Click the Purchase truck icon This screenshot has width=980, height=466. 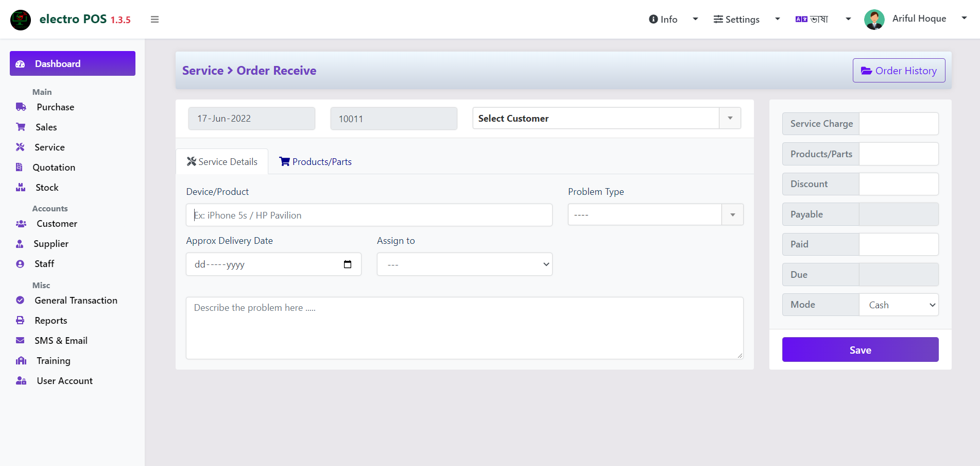click(x=21, y=107)
